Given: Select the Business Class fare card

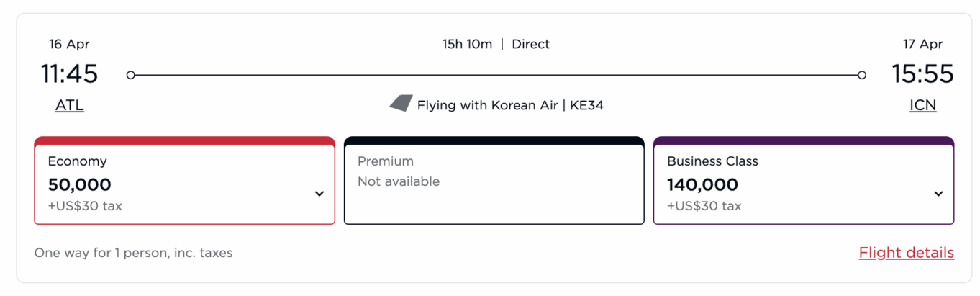Looking at the screenshot, I should coord(802,184).
